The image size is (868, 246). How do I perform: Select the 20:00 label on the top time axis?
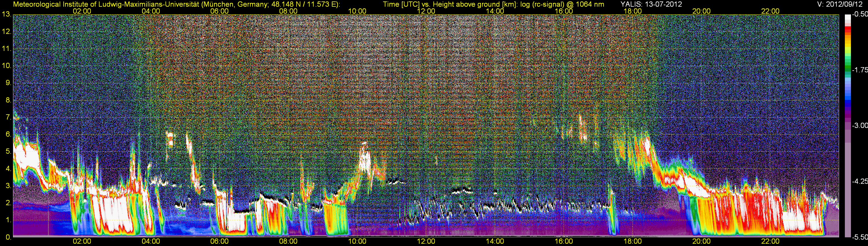702,11
